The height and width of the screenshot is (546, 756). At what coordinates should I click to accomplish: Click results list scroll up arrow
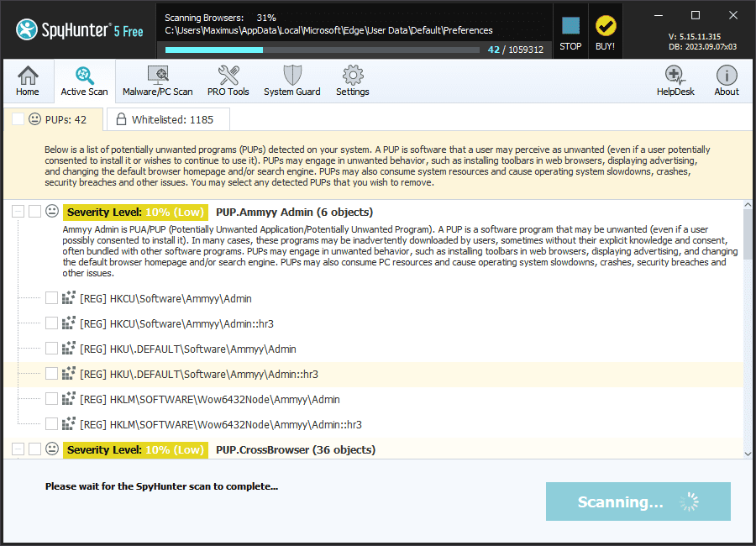[748, 205]
